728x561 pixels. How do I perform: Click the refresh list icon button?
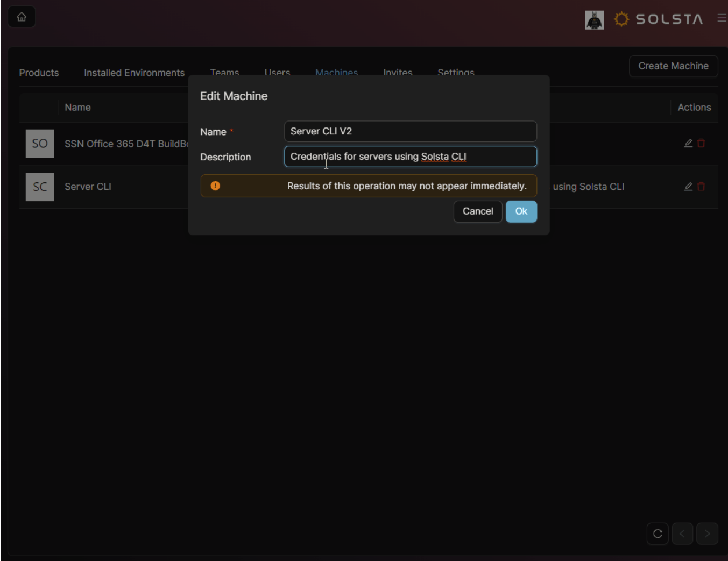(658, 534)
